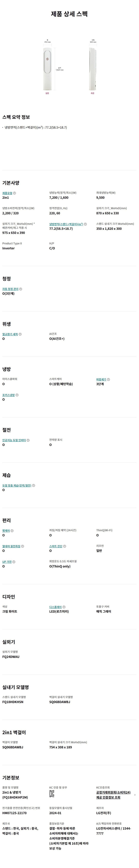Open the 제품유형 glossary link

7,193
